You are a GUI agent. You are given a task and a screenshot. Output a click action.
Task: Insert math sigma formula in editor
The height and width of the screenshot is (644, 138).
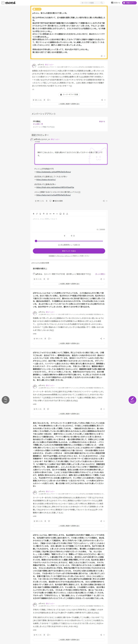pos(64,214)
